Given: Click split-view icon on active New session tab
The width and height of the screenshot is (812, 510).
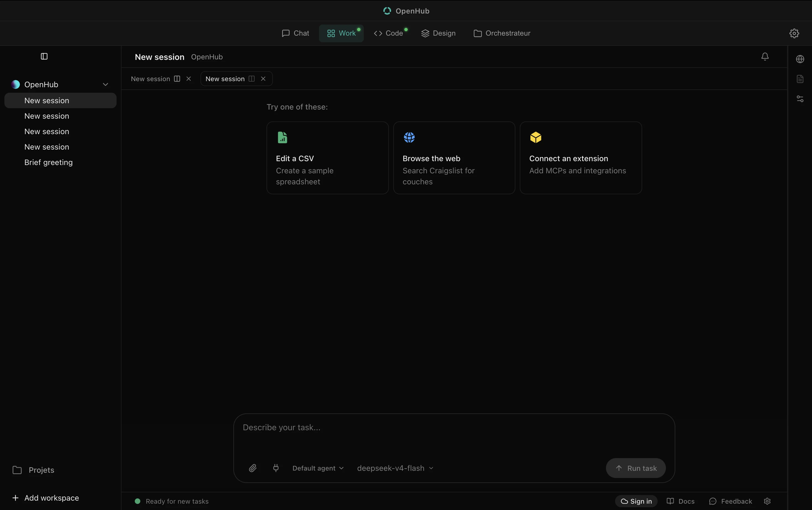Looking at the screenshot, I should 252,79.
